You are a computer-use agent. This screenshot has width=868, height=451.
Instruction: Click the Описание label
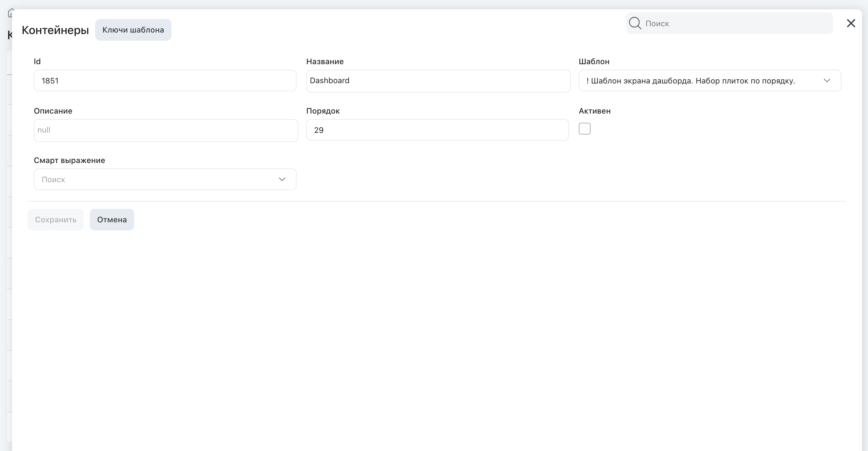53,111
